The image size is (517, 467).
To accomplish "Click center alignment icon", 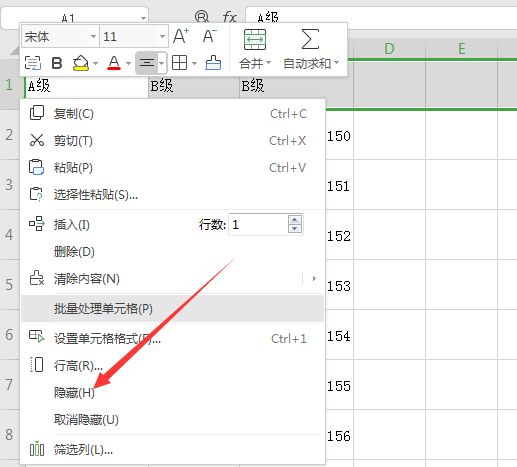I will pos(147,63).
